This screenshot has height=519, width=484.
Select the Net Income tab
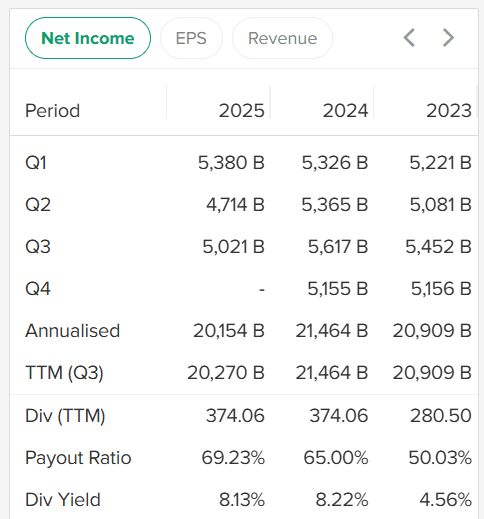[88, 38]
